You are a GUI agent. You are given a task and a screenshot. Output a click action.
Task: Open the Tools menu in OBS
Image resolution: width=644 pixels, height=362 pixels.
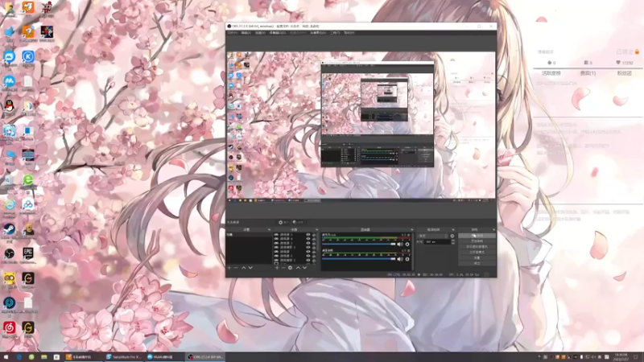pos(335,33)
